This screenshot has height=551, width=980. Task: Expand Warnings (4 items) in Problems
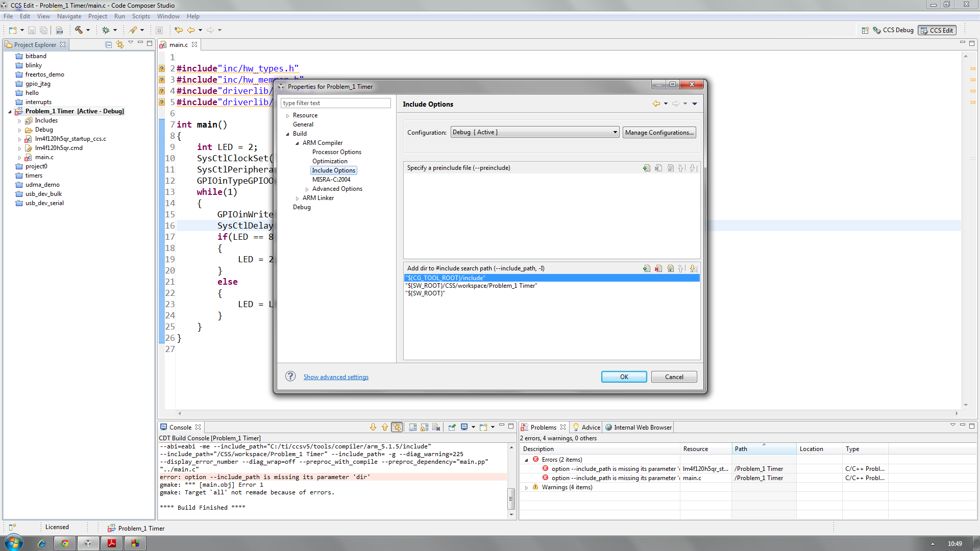526,488
